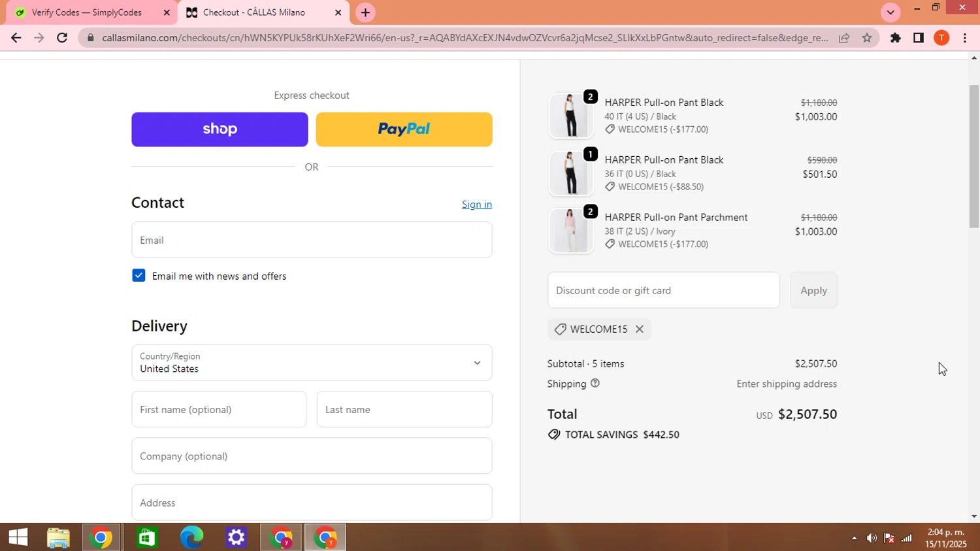Click the TOTAL SAVINGS $442.50 text
Viewport: 980px width, 551px height.
pyautogui.click(x=622, y=435)
